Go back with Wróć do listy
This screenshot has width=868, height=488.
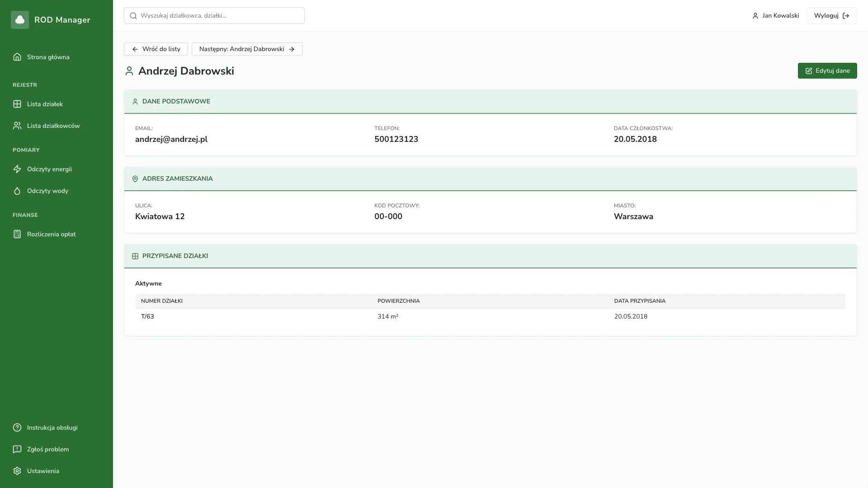(x=156, y=49)
